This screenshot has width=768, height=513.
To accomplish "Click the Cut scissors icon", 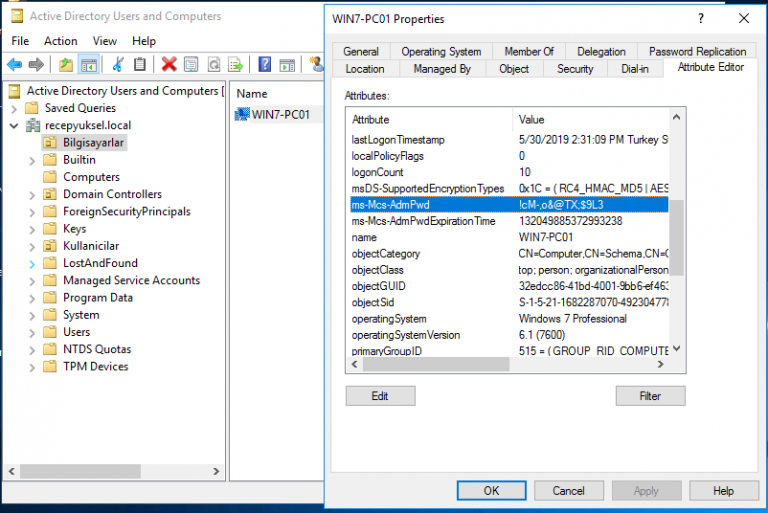I will [x=118, y=64].
